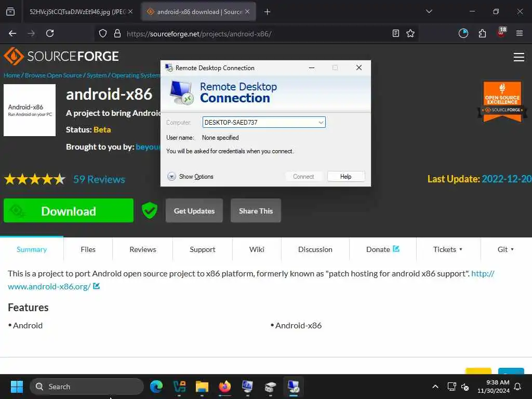Open the Support tab
532x399 pixels.
pyautogui.click(x=203, y=249)
